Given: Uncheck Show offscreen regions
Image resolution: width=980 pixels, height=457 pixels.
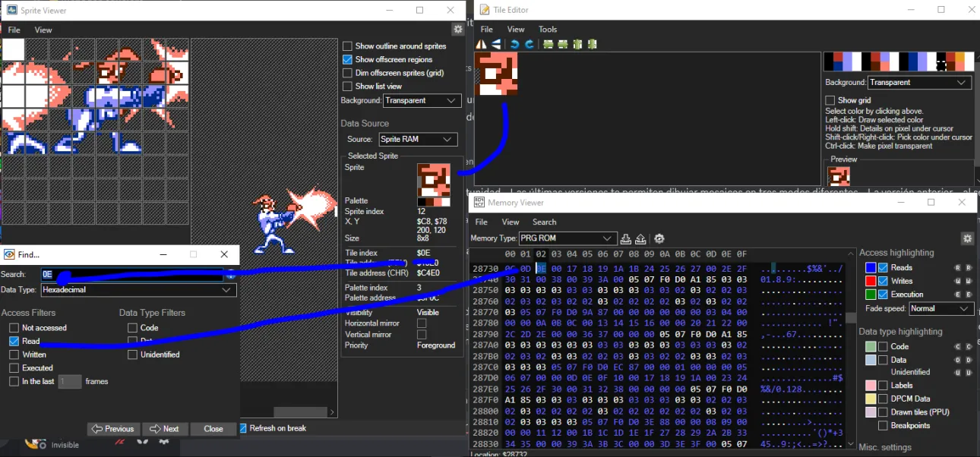Looking at the screenshot, I should (x=348, y=59).
